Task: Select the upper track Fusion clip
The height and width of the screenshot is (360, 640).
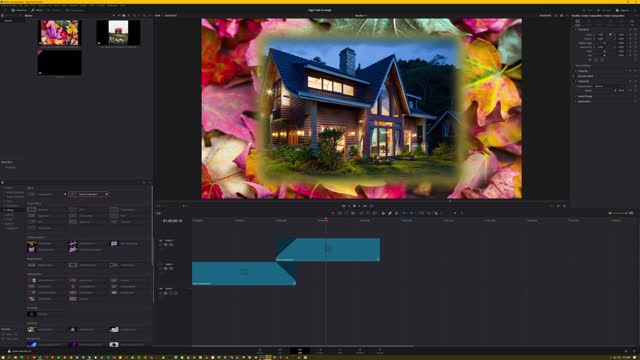Action: pos(328,249)
